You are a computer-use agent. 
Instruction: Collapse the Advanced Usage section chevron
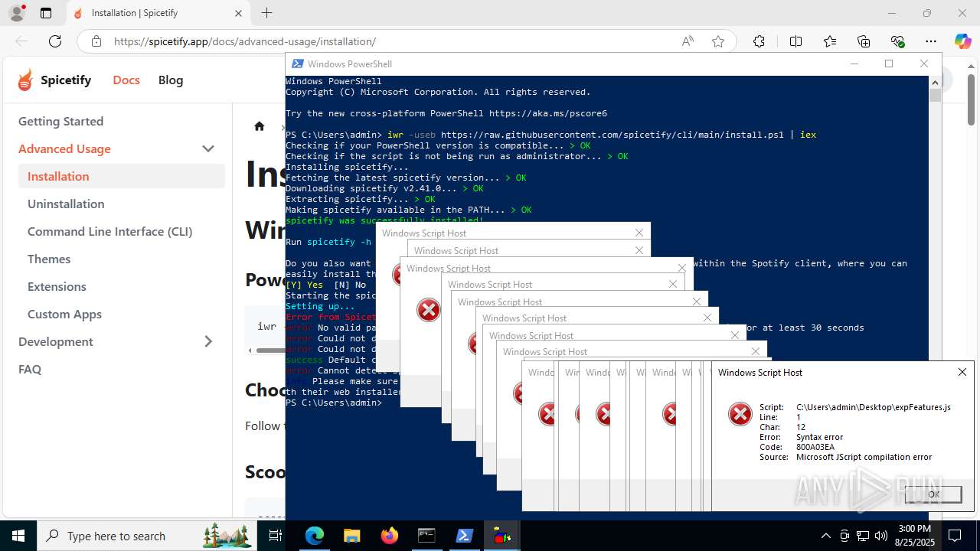pos(207,148)
